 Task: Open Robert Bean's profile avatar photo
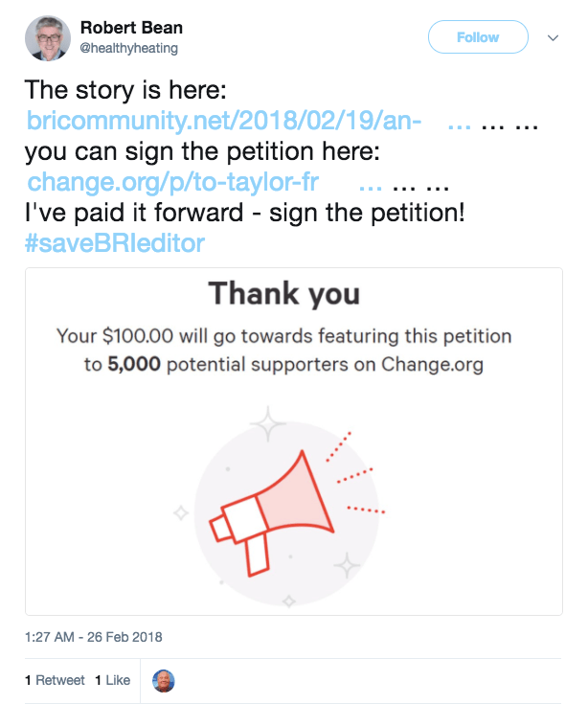click(46, 36)
